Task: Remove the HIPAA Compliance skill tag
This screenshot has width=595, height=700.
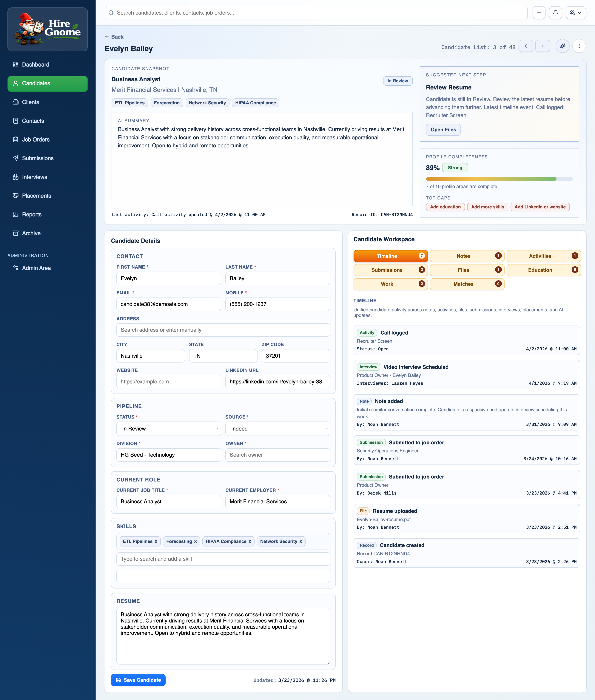Action: coord(250,541)
